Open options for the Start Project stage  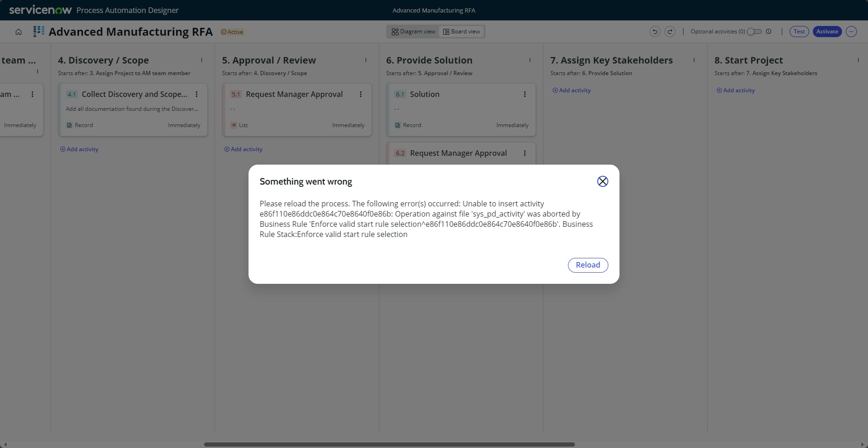(x=858, y=60)
